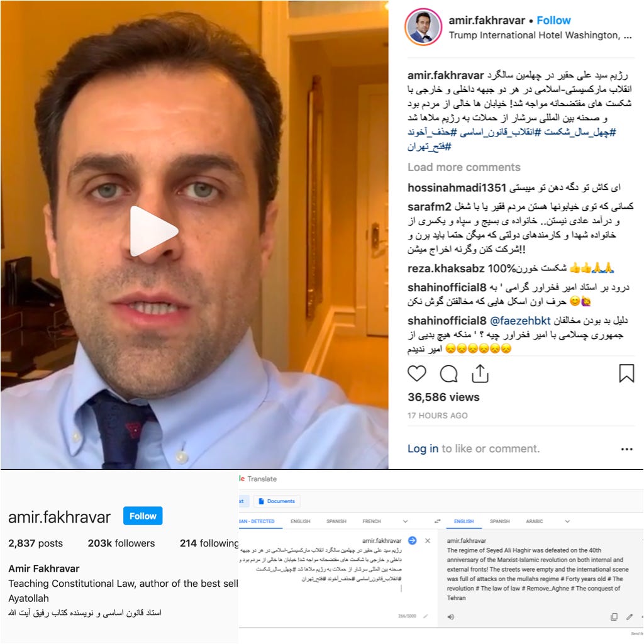Clear source text with the X icon
The width and height of the screenshot is (644, 644).
[428, 540]
